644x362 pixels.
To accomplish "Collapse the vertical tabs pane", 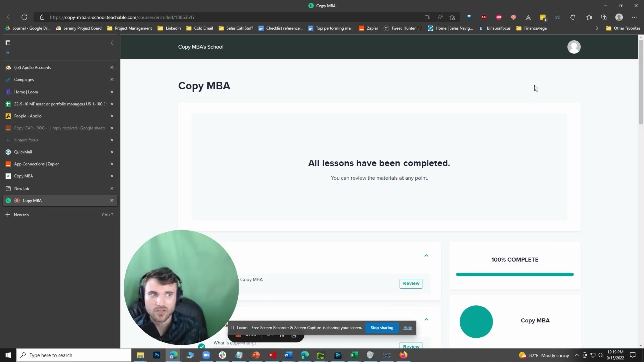I will [x=112, y=43].
